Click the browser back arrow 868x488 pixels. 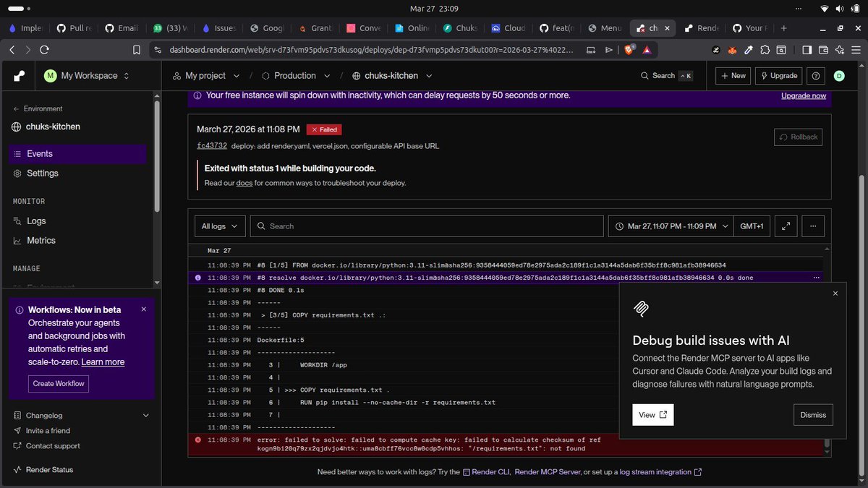tap(12, 50)
